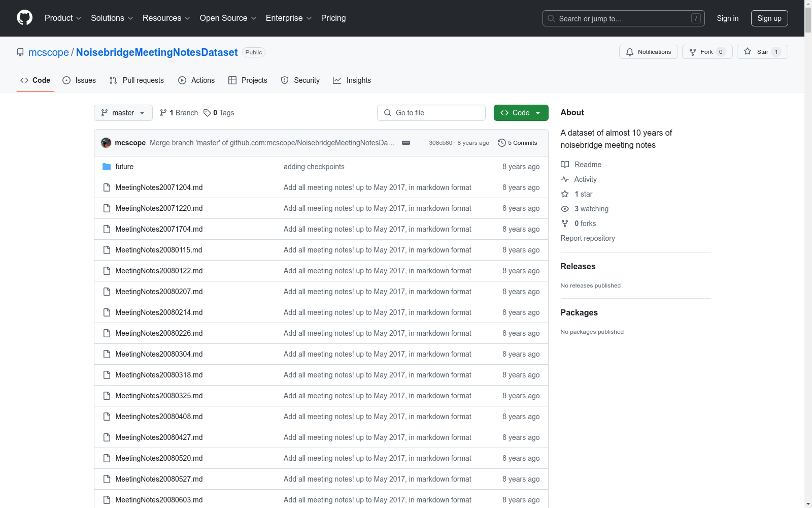The width and height of the screenshot is (812, 508).
Task: Click the star icon beside 1 star
Action: [565, 194]
